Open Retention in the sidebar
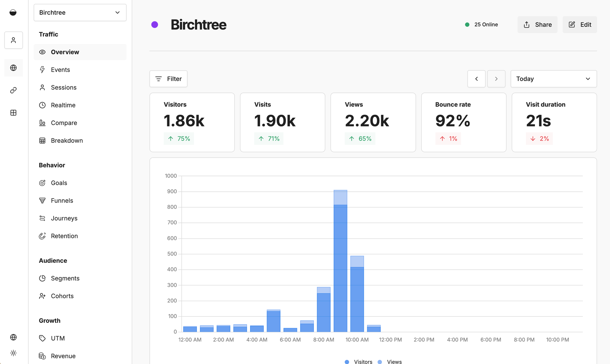The width and height of the screenshot is (610, 364). click(64, 236)
